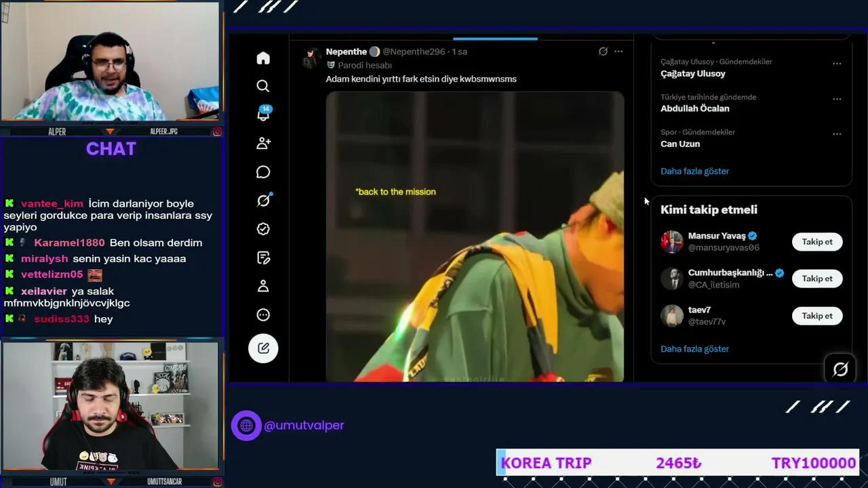Image resolution: width=868 pixels, height=488 pixels.
Task: Follow Mansur Yavaş with Takip et
Action: pos(817,242)
